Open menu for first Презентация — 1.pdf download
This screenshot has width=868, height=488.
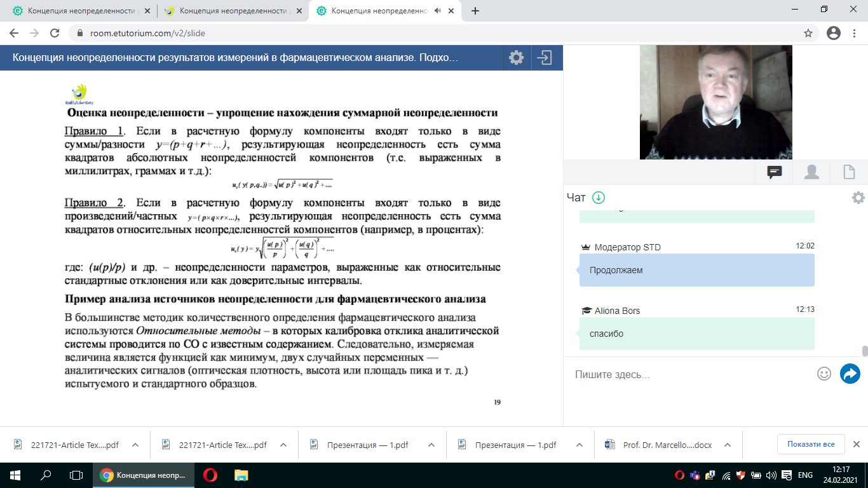pos(431,445)
